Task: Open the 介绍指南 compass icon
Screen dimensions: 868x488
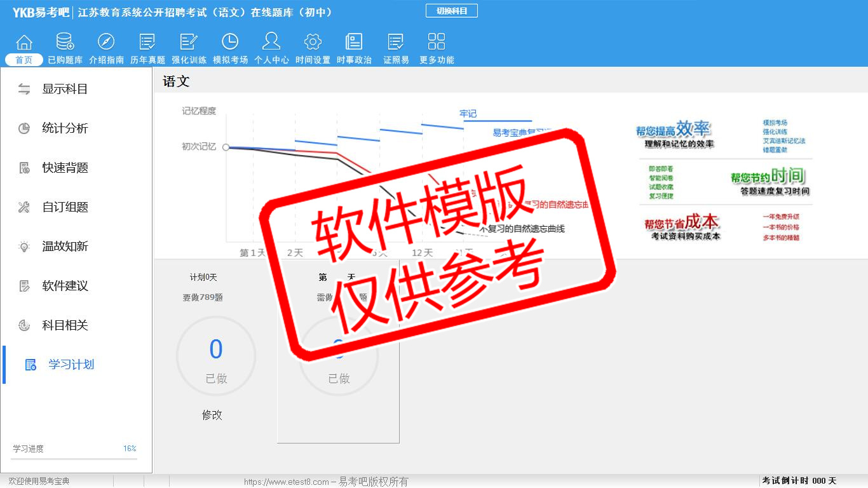Action: point(106,42)
